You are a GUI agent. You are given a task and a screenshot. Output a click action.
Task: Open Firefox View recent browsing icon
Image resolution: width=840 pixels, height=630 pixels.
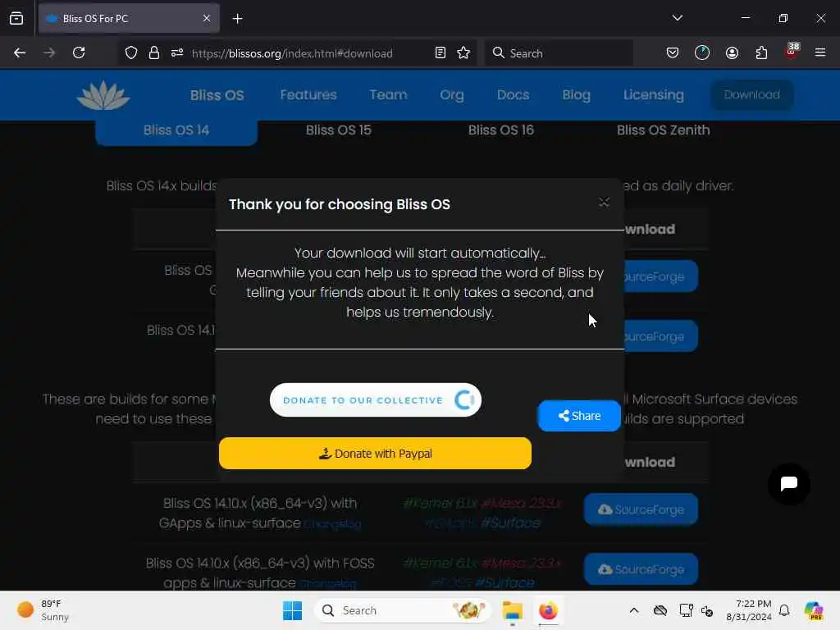(x=16, y=19)
